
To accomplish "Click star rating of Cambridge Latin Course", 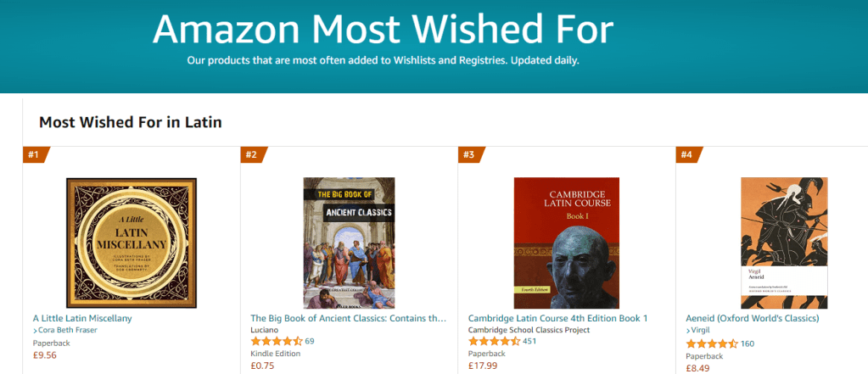I will [x=494, y=341].
